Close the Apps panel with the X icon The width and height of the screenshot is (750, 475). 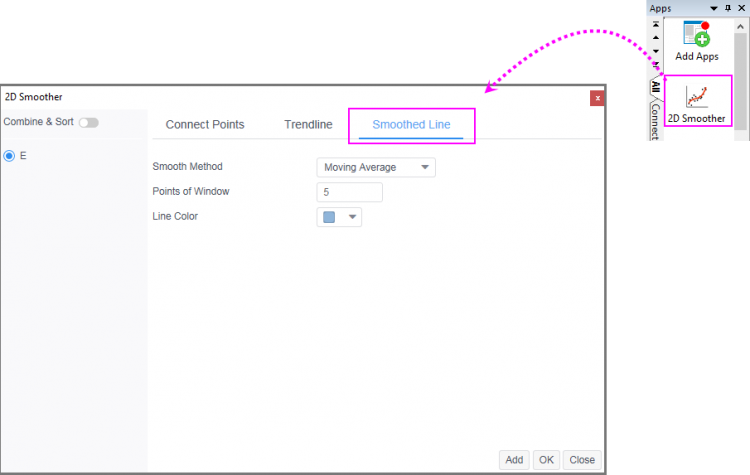(741, 8)
